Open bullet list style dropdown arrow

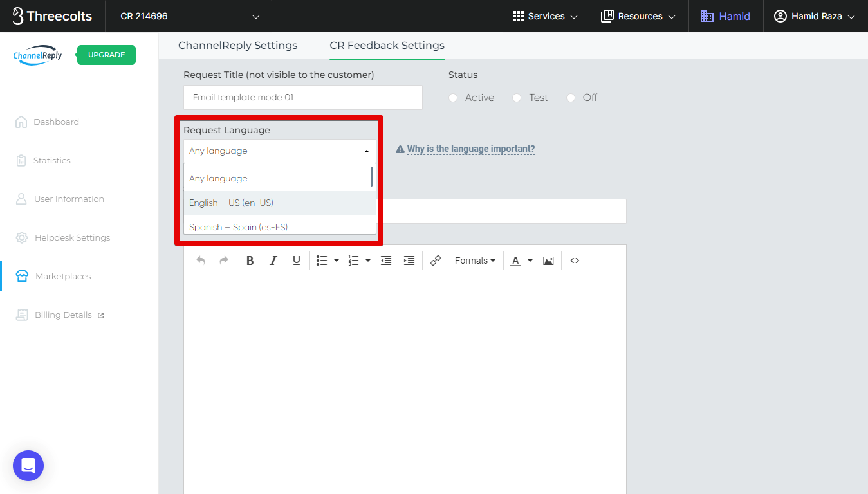pos(336,261)
